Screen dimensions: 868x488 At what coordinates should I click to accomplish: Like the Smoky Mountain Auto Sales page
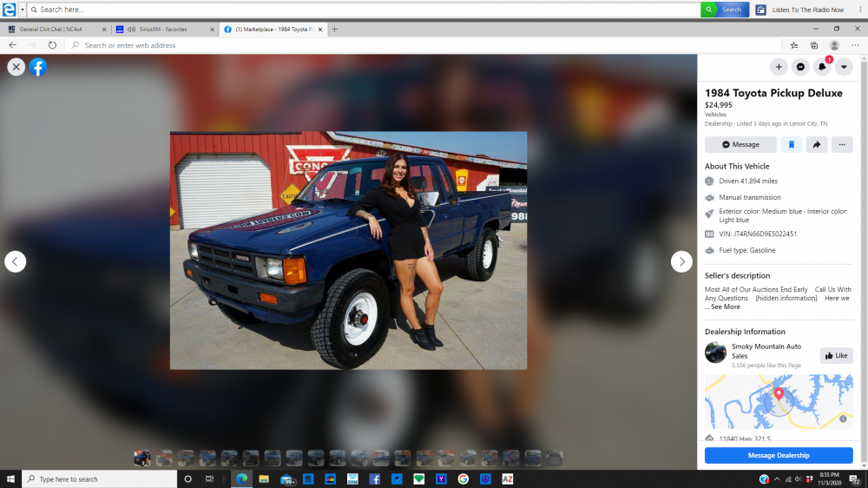[x=836, y=355]
